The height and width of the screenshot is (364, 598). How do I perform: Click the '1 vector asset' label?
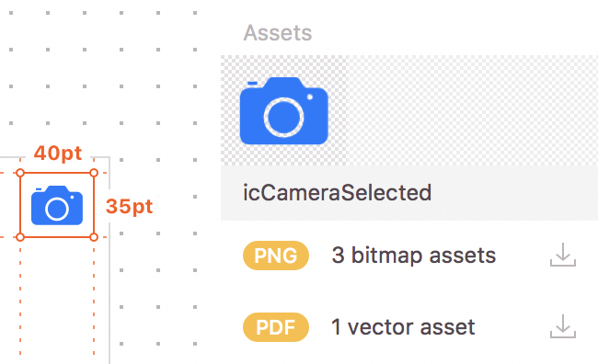tap(403, 326)
